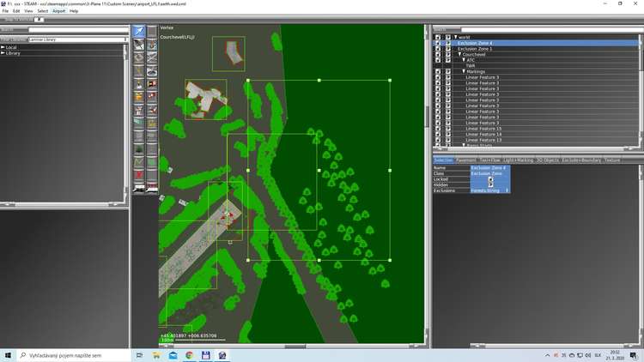Expand the Local library folder
644x362 pixels.
pos(3,47)
